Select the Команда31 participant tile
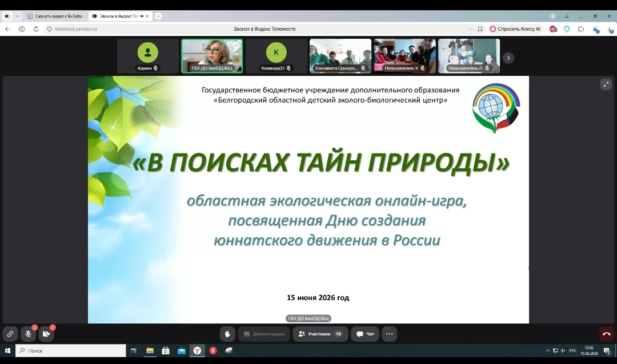Viewport: 617px width, 364px height. (277, 56)
